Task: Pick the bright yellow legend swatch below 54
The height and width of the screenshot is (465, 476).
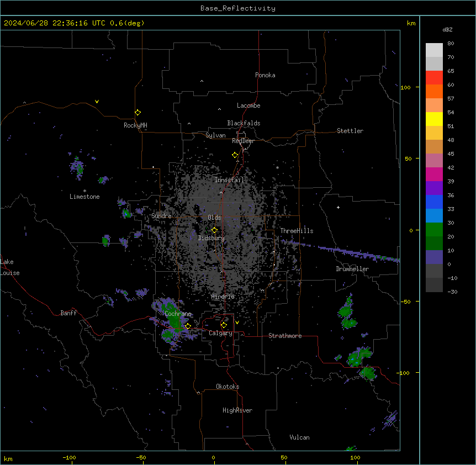Action: pyautogui.click(x=434, y=119)
